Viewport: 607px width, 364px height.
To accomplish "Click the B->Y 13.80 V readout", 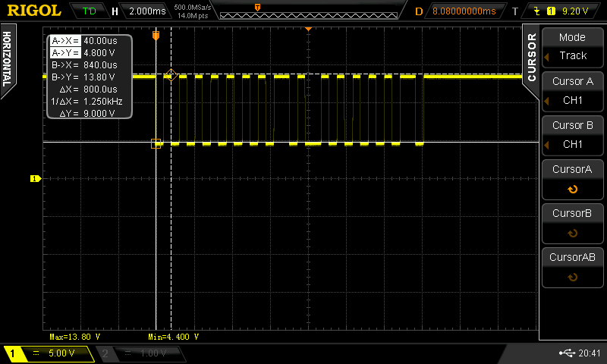I will [83, 77].
